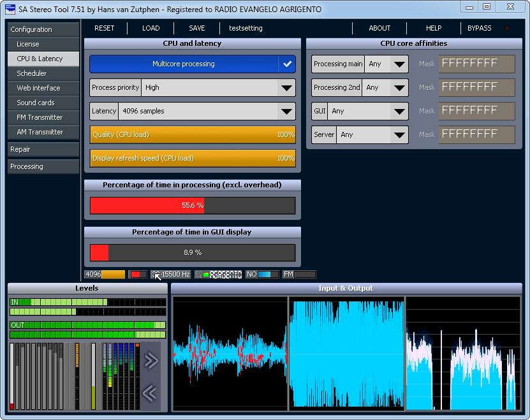530x420 pixels.
Task: Click the processing time percentage bar
Action: click(x=193, y=205)
